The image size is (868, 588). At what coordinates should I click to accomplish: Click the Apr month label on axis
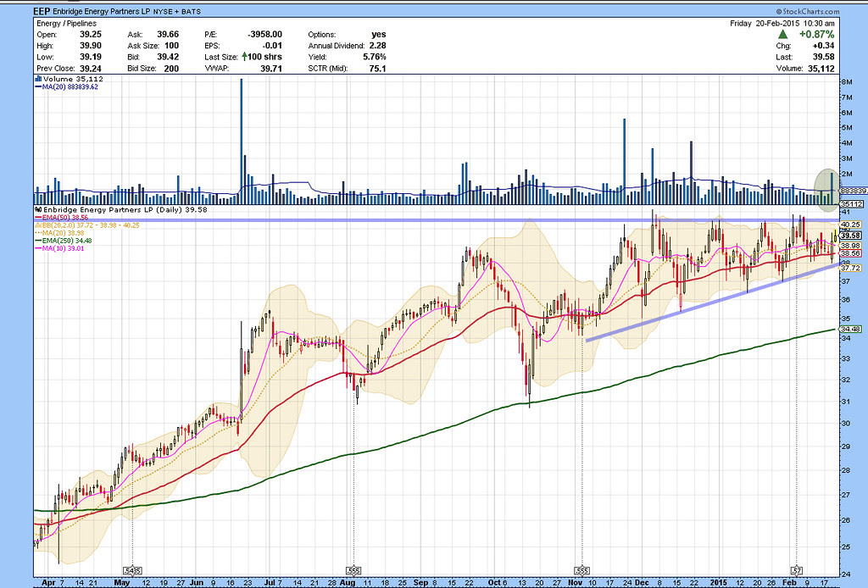click(x=48, y=583)
